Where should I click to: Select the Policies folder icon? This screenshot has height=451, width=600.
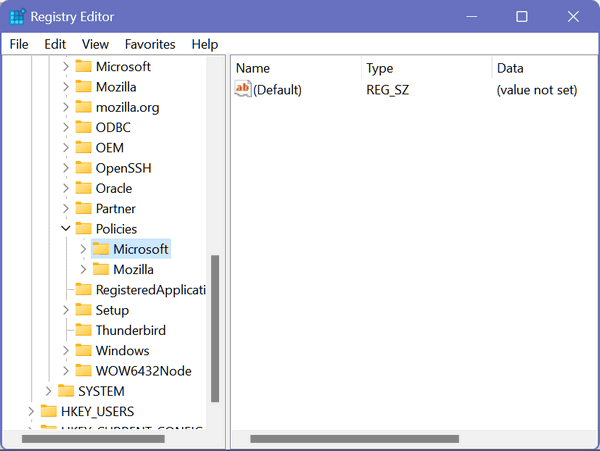83,228
